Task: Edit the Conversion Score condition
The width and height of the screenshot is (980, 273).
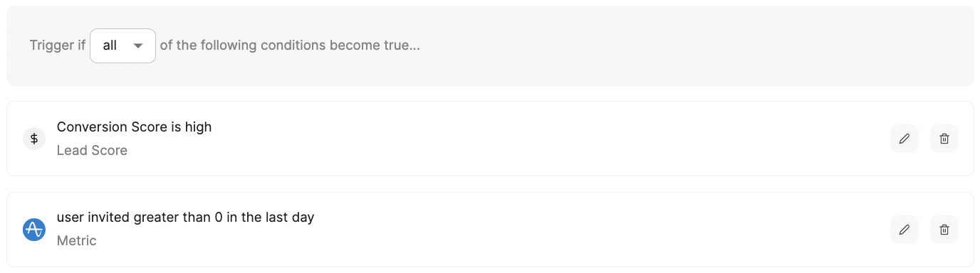Action: coord(905,139)
